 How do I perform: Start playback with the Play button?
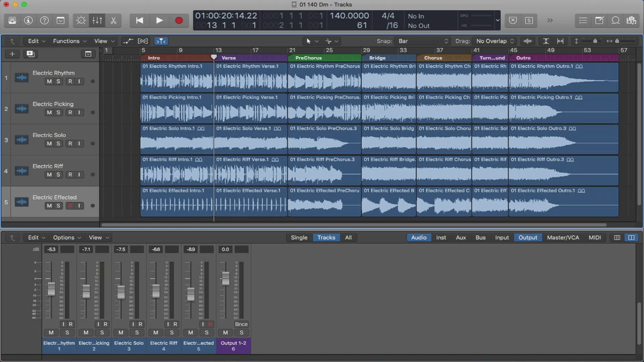159,20
